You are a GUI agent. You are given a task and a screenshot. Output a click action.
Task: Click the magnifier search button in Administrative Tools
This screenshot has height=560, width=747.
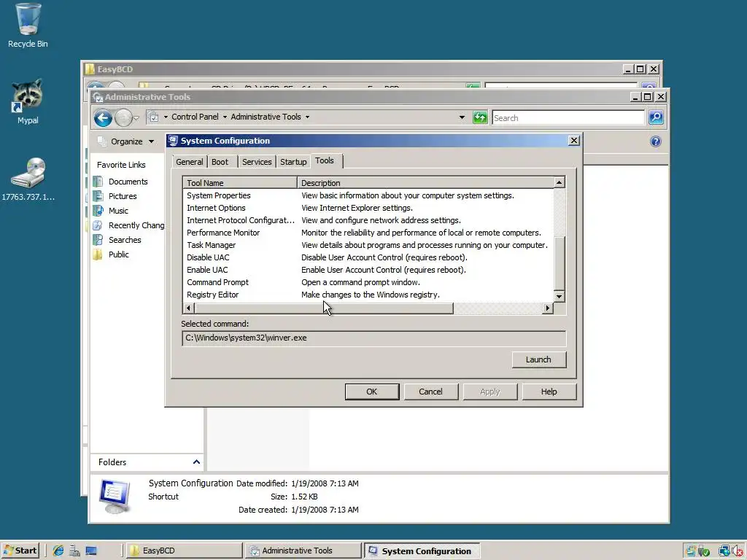(656, 117)
